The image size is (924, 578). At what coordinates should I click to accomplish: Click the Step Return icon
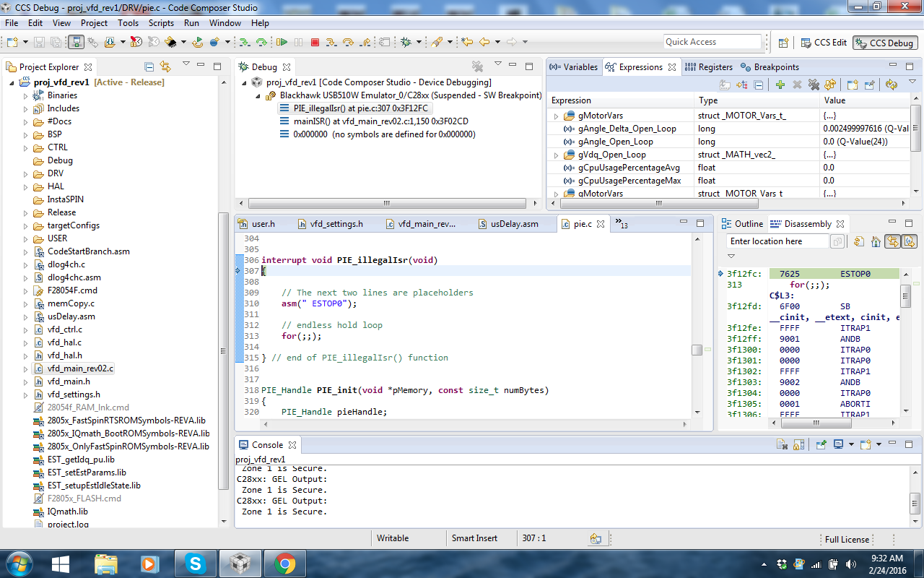pyautogui.click(x=365, y=43)
